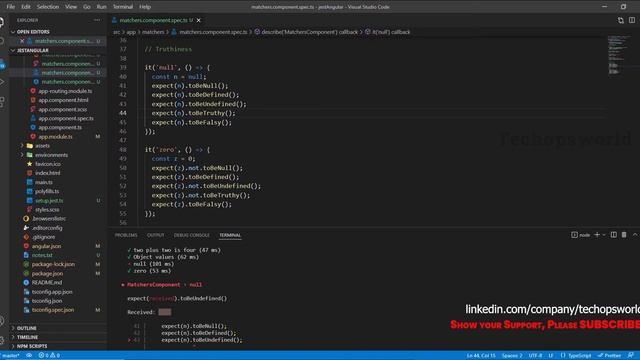Expand the OUTLINE section

click(27, 328)
